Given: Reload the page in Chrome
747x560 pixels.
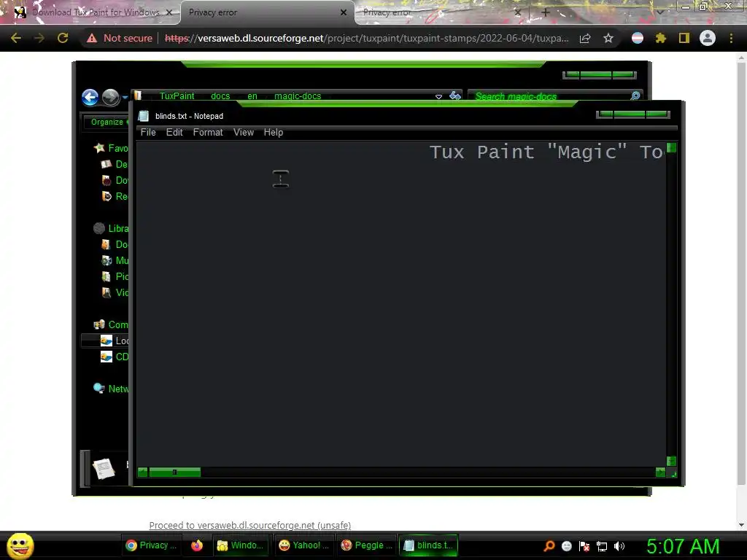Looking at the screenshot, I should [63, 38].
